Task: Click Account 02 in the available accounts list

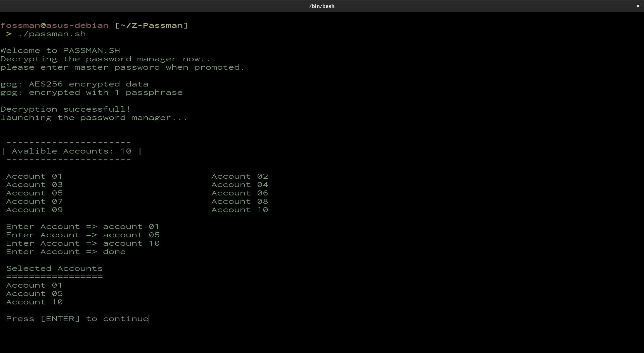Action: [x=239, y=176]
